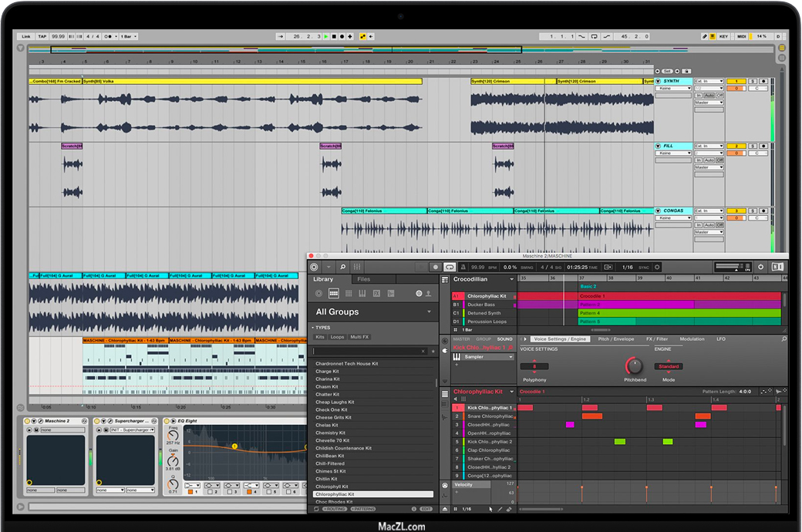Click the Maschine record button

click(x=436, y=267)
